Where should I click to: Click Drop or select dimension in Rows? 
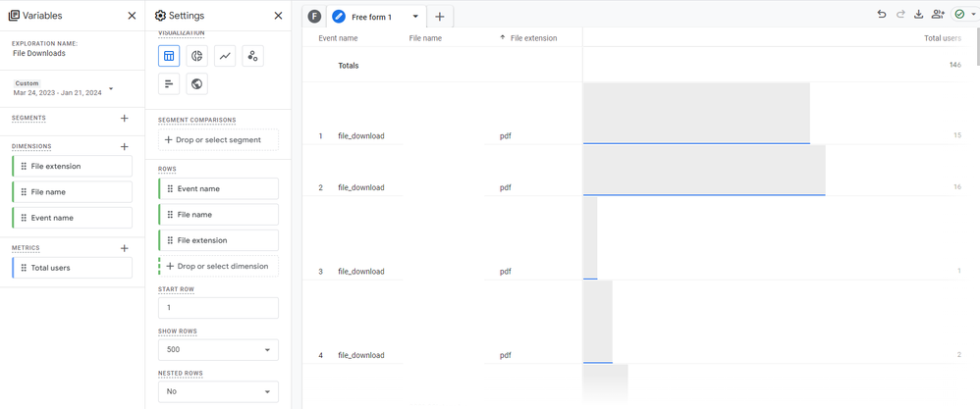218,266
